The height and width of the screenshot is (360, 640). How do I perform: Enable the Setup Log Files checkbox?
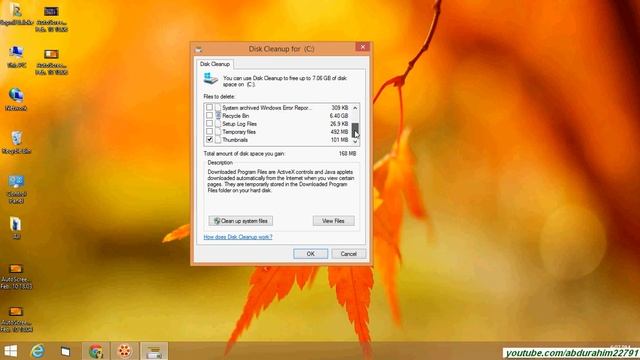coord(209,123)
